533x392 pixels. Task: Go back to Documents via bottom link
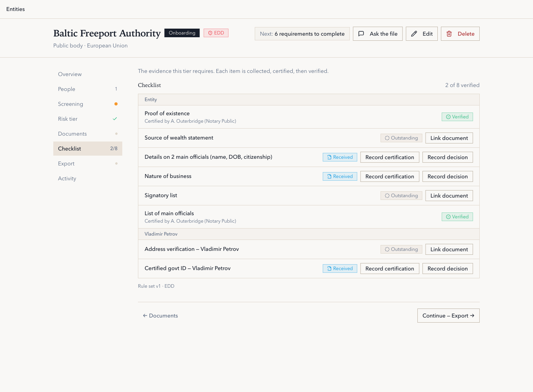coord(160,316)
